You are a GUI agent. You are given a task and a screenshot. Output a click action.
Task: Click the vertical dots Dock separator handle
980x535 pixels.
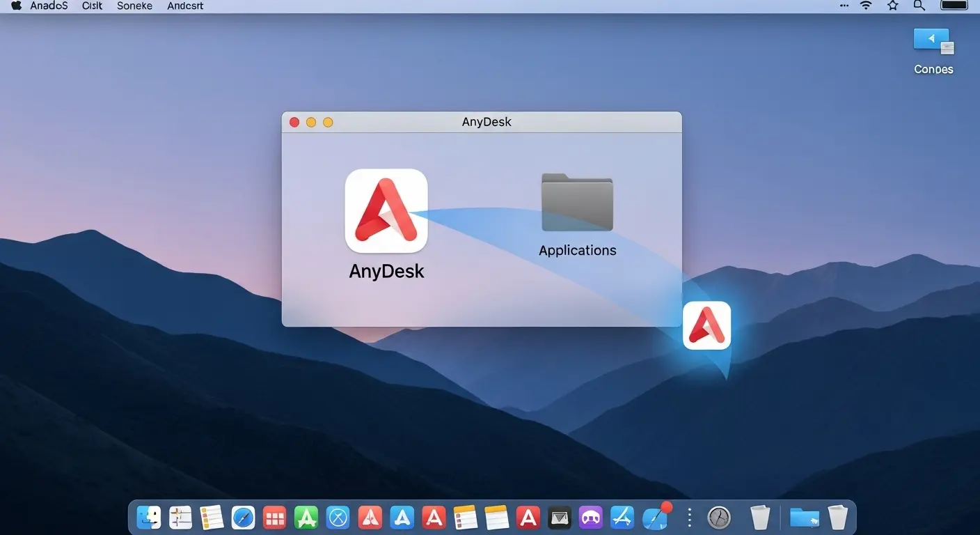[x=689, y=518]
